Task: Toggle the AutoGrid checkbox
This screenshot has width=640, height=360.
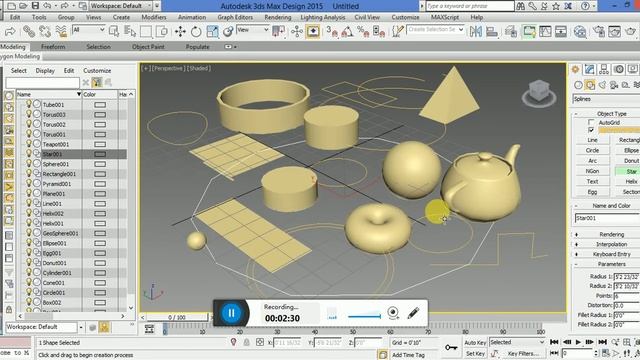Action: [591, 122]
